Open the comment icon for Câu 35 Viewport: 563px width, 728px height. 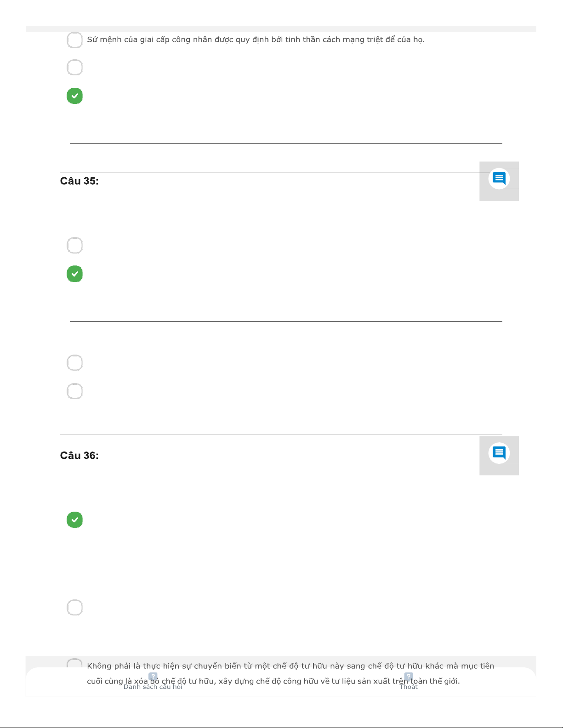click(x=499, y=179)
